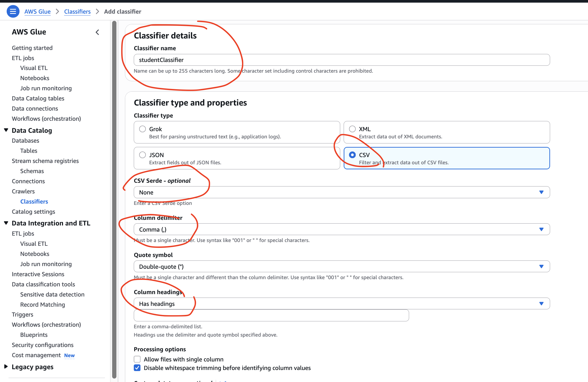The image size is (588, 382).
Task: Open the navigation hamburger menu
Action: [13, 11]
